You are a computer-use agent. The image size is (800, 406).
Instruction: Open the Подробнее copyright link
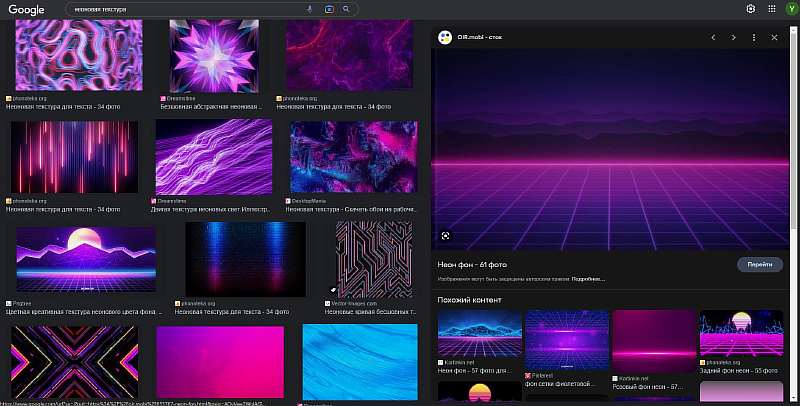pos(588,279)
